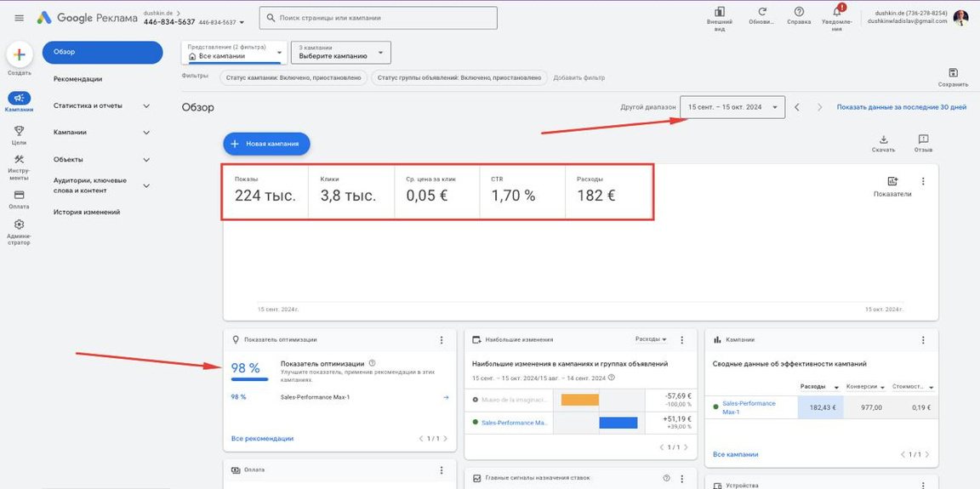Image resolution: width=980 pixels, height=489 pixels.
Task: Click next page arrow in Campaigns card
Action: pos(927,455)
